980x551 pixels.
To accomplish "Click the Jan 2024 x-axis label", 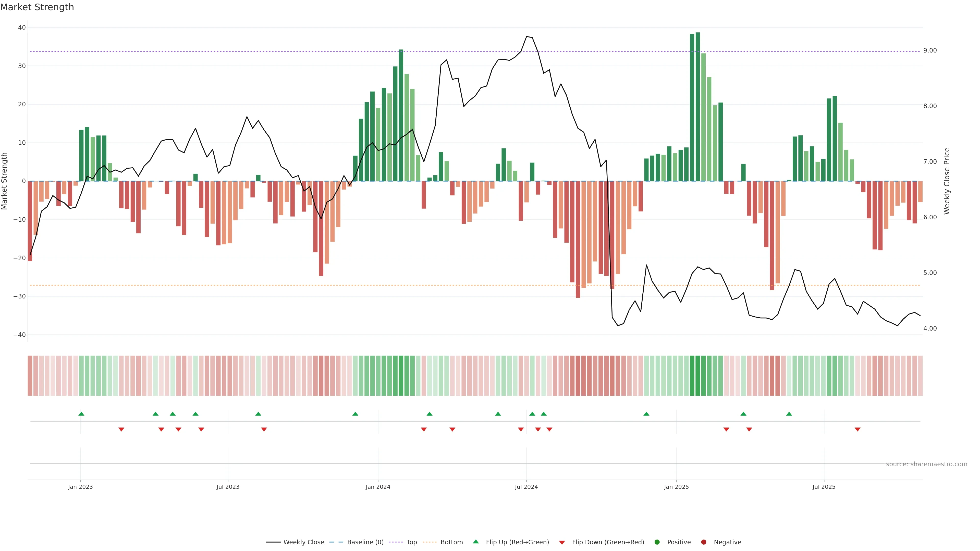I will point(378,487).
